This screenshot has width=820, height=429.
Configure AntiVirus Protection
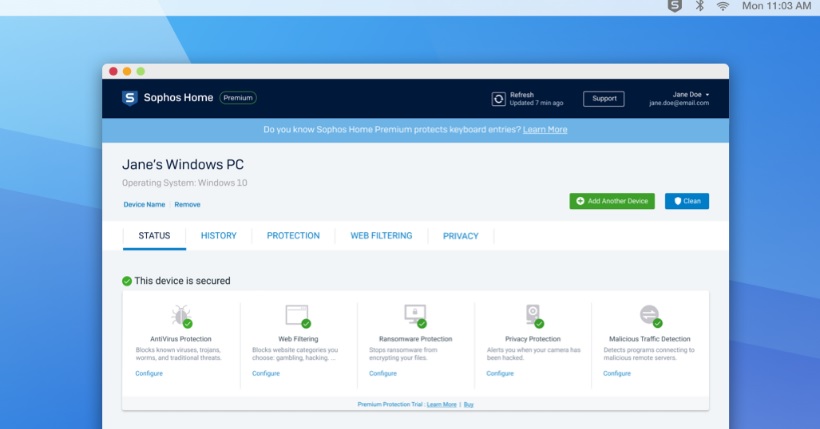pyautogui.click(x=149, y=374)
